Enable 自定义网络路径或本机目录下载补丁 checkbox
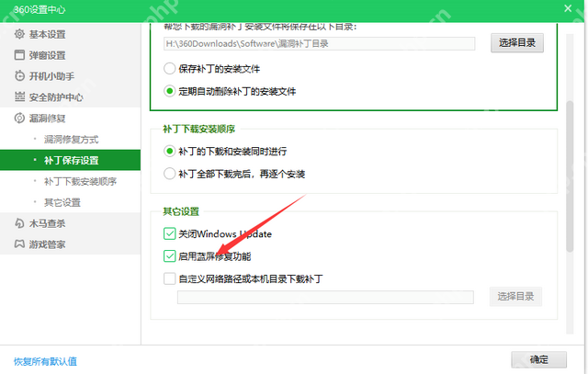 point(169,278)
